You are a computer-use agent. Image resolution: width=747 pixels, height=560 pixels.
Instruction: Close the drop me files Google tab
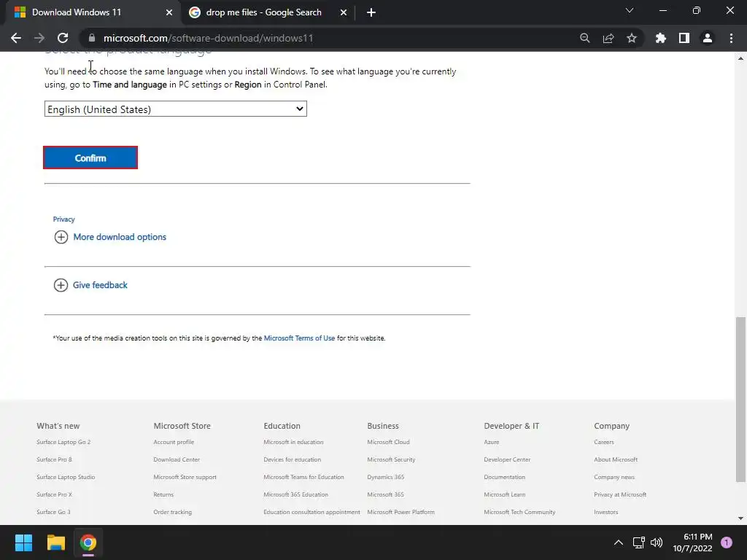click(x=343, y=12)
